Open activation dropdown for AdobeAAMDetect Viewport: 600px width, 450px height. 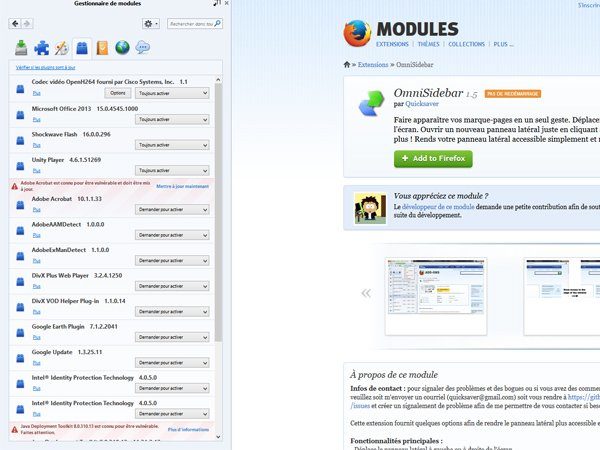point(172,235)
